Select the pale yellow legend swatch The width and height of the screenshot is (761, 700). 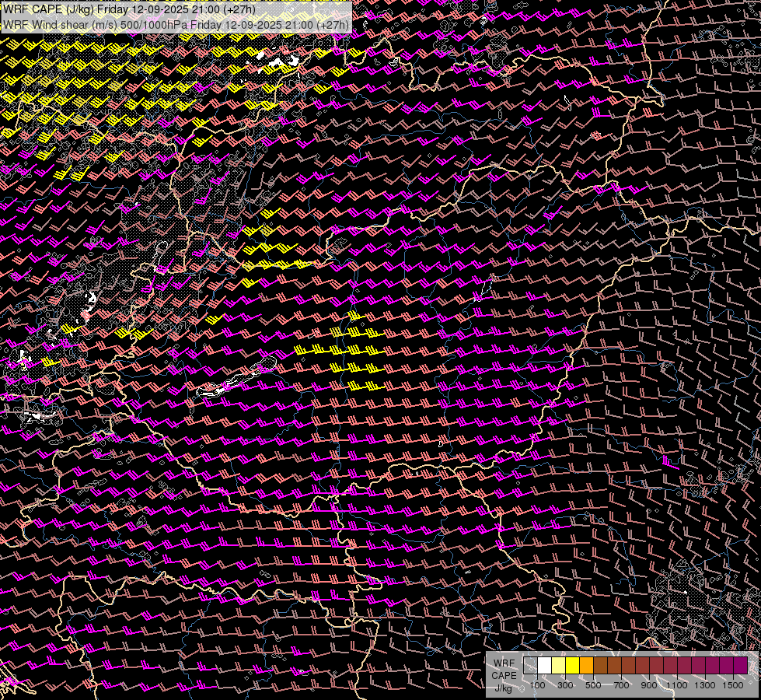coord(558,665)
